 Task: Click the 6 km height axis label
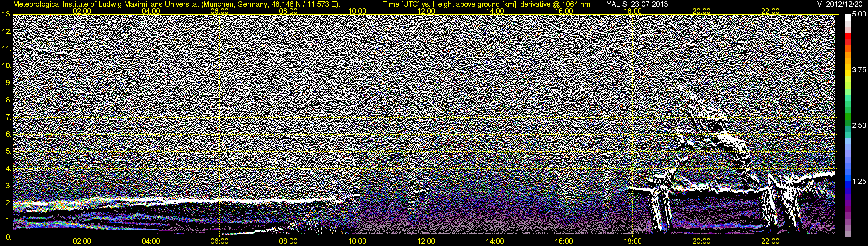coord(8,134)
